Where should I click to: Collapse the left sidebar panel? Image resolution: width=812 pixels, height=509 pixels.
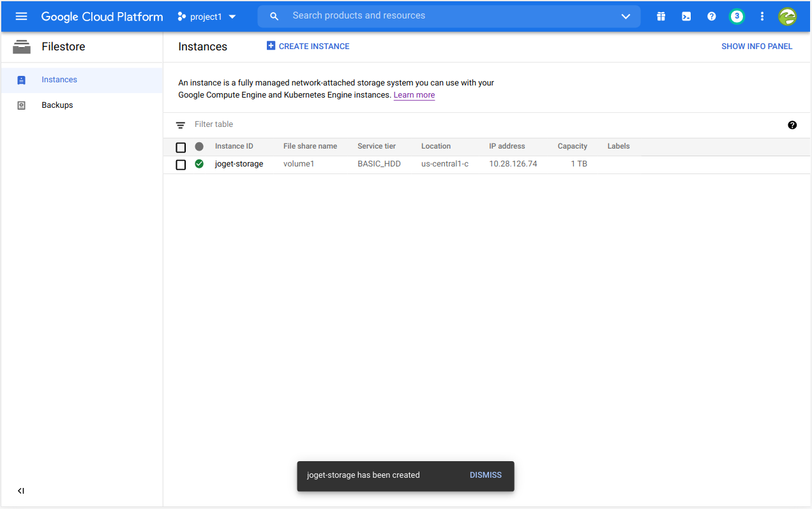21,491
